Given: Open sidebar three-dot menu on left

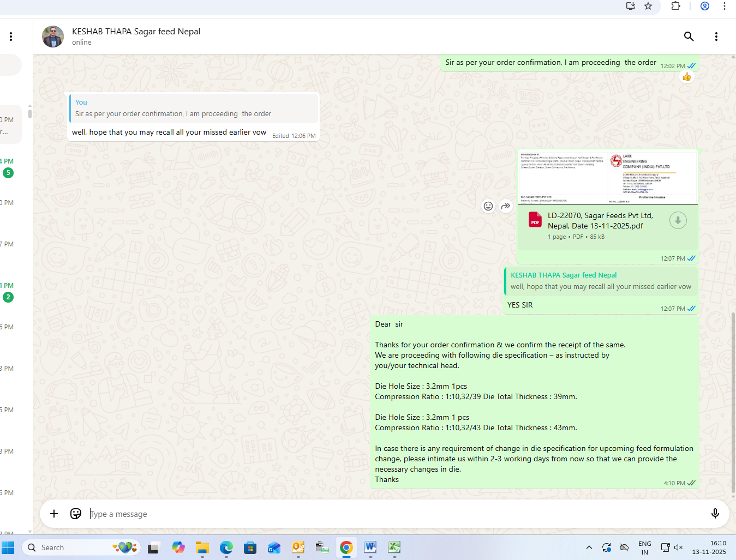Looking at the screenshot, I should click(11, 37).
